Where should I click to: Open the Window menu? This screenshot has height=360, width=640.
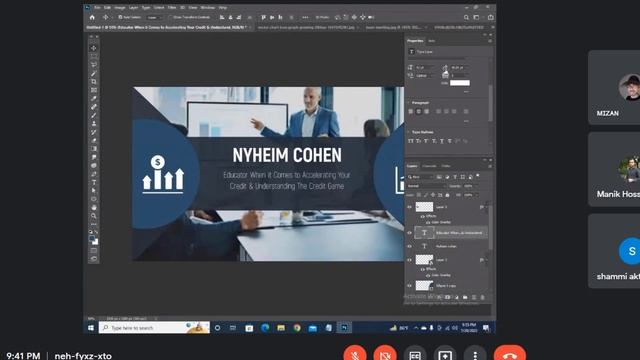(x=207, y=7)
